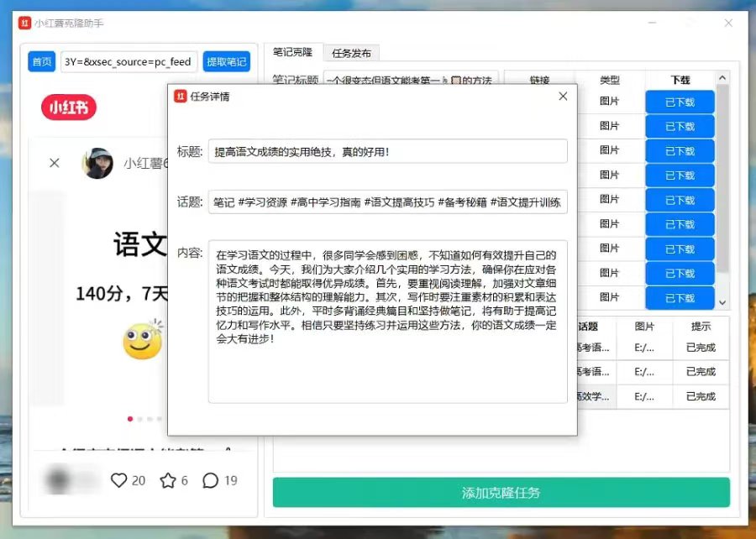Click the heart like icon below the note
756x539 pixels.
pyautogui.click(x=118, y=480)
